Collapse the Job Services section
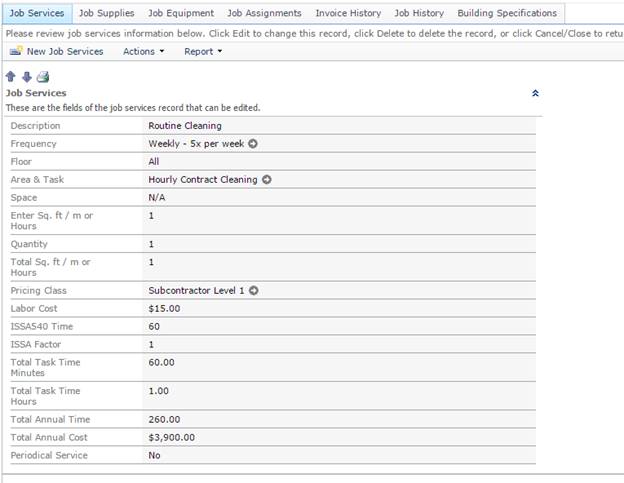Image resolution: width=624 pixels, height=483 pixels. (535, 93)
